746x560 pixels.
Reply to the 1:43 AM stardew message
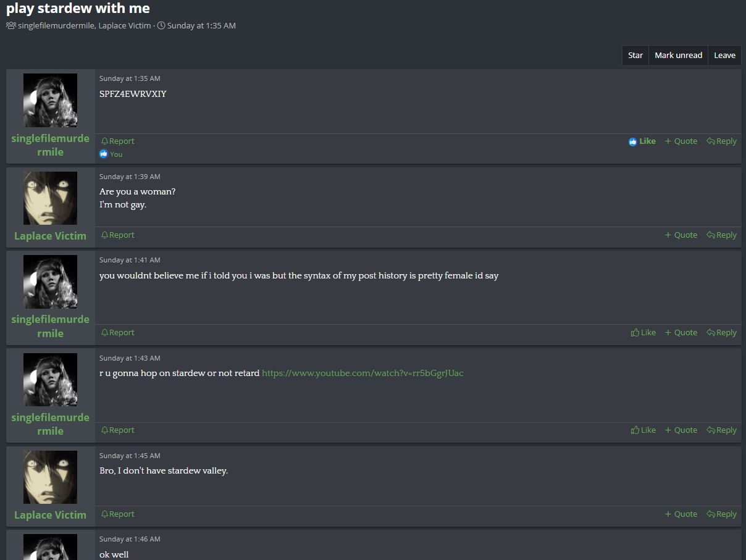tap(722, 430)
